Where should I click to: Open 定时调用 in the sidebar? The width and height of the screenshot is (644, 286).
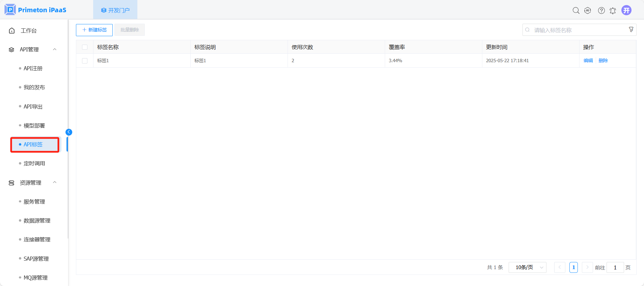click(34, 163)
